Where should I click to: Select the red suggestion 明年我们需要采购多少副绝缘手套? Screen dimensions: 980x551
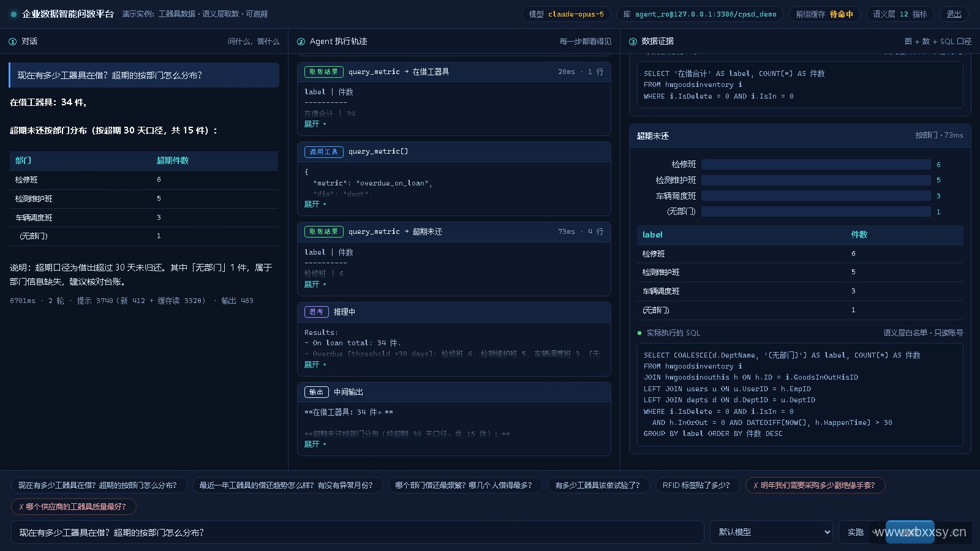(x=815, y=485)
